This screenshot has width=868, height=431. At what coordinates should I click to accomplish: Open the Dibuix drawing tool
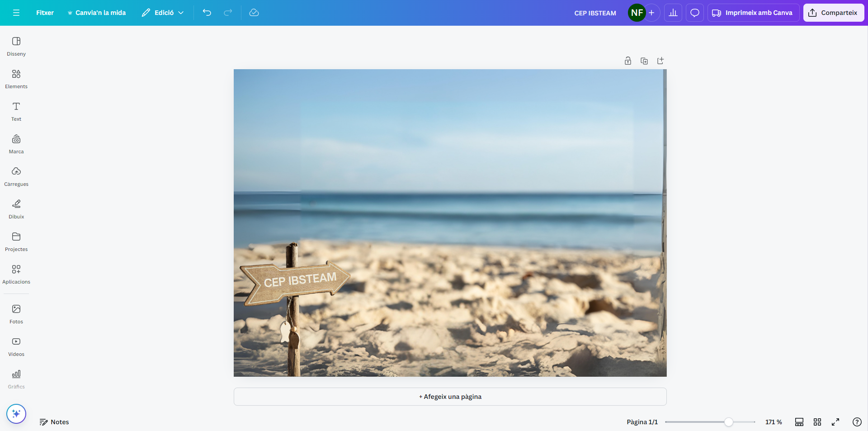[16, 209]
